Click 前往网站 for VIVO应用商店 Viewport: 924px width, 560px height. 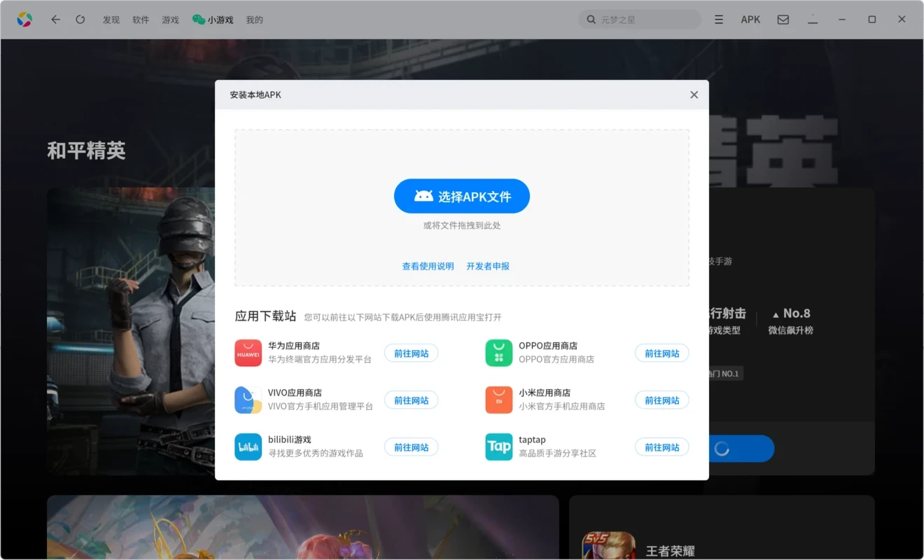click(412, 400)
